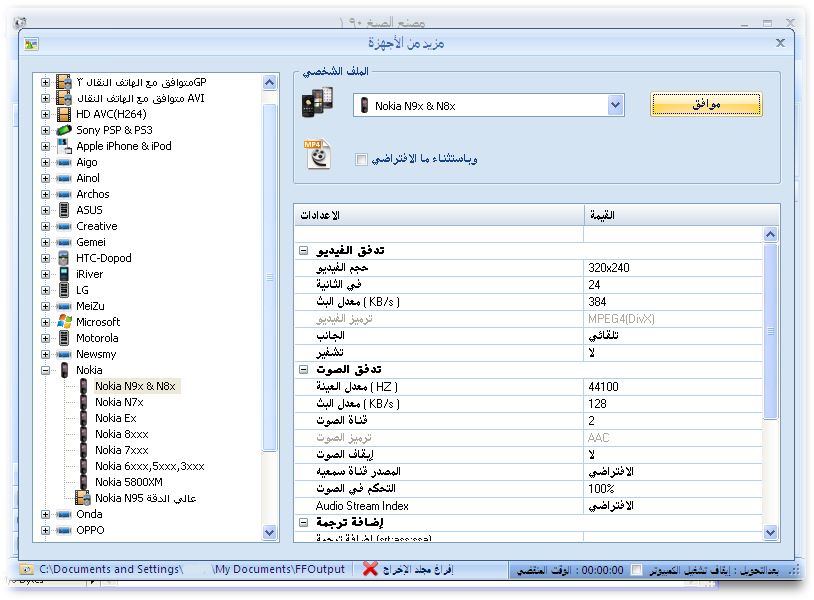Viewport: 814px width, 600px height.
Task: Click the film icon beside the 3GP mobile entry
Action: [64, 82]
